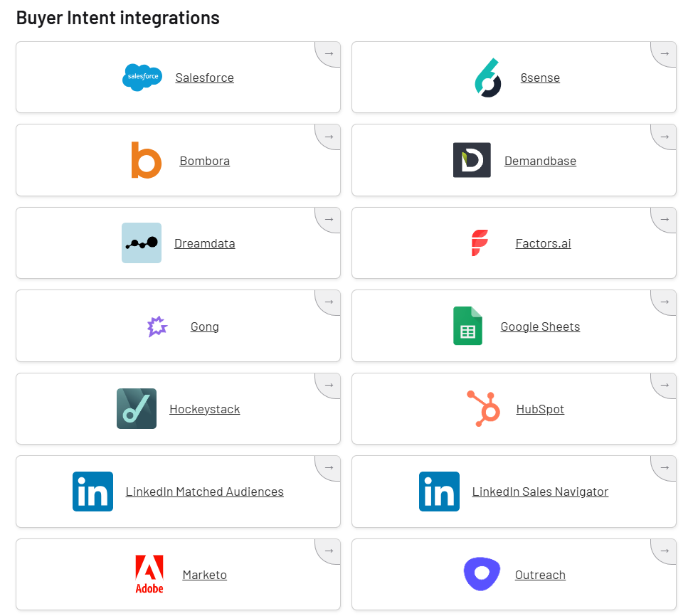Click the green Google Sheets icon

[x=467, y=326]
